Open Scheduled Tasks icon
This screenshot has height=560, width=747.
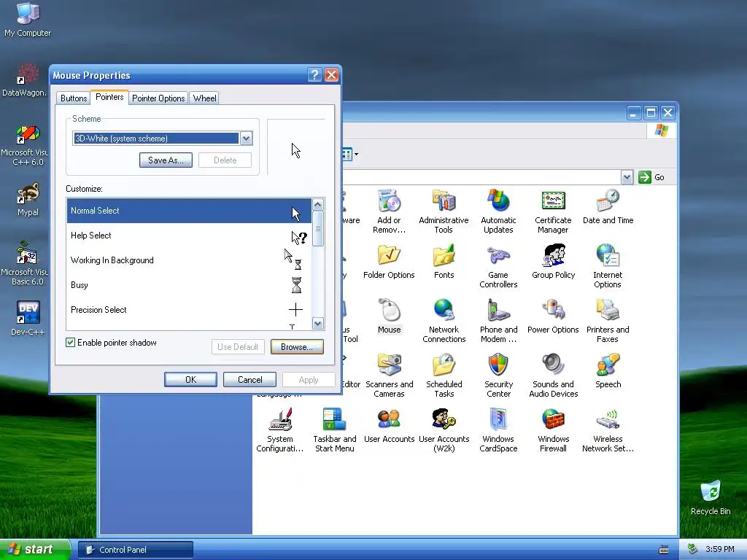444,376
